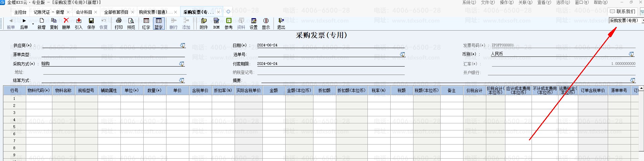Open the 文件(F) menu
The width and height of the screenshot is (644, 161).
(x=488, y=2)
